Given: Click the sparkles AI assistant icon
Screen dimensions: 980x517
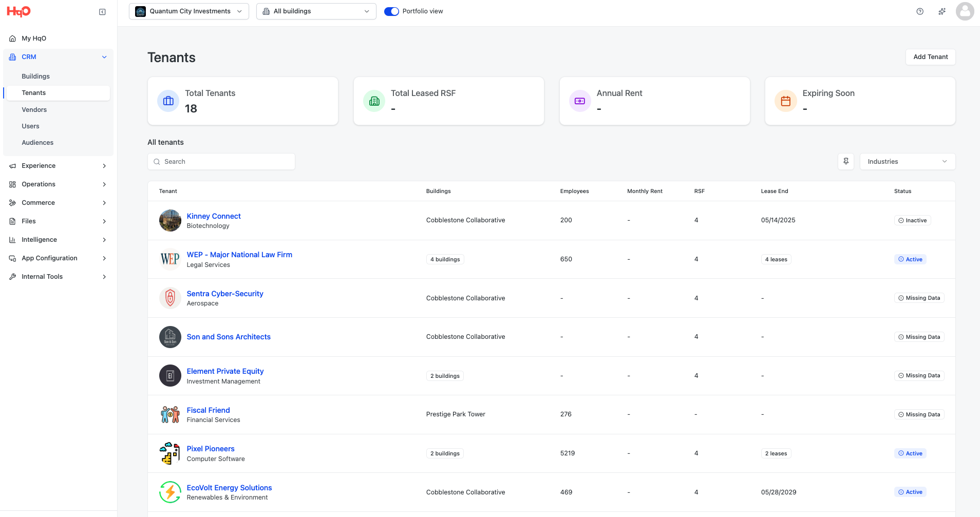Looking at the screenshot, I should pyautogui.click(x=942, y=11).
